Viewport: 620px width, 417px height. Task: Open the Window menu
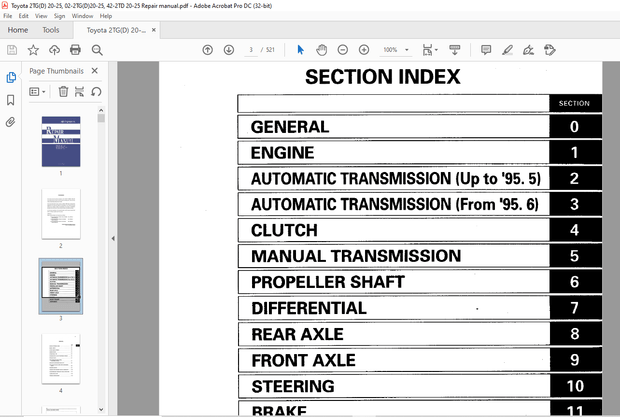(82, 16)
